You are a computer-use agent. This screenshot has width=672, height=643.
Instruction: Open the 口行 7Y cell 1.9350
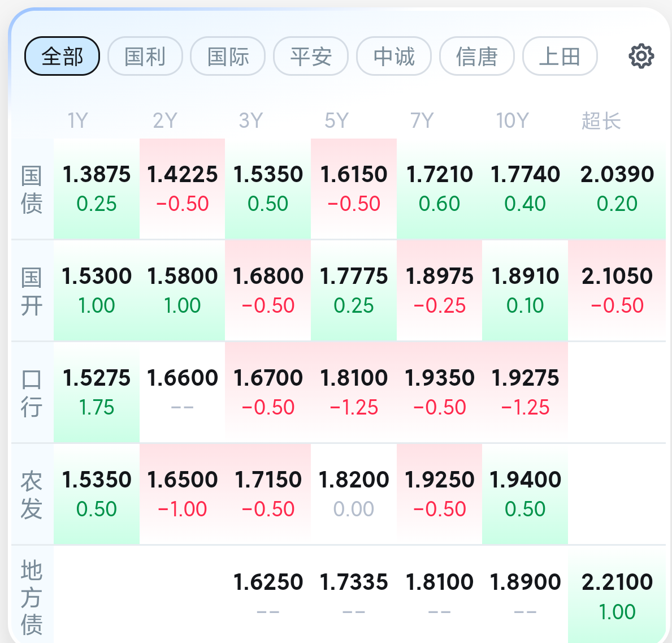439,392
